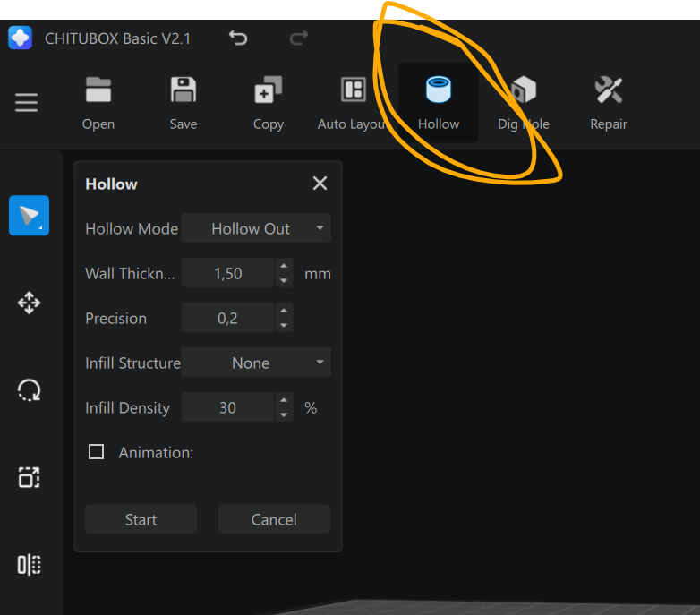Image resolution: width=700 pixels, height=615 pixels.
Task: Open the Hollow Mode dropdown
Action: point(256,228)
